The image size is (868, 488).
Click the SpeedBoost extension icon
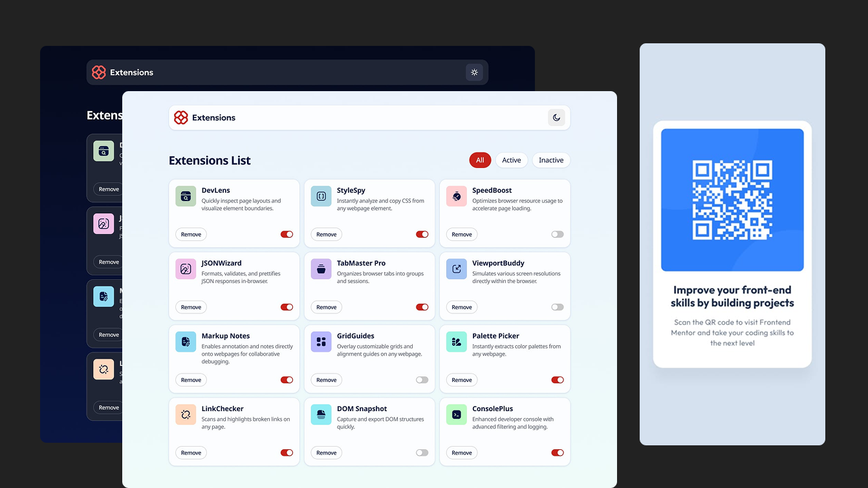456,196
